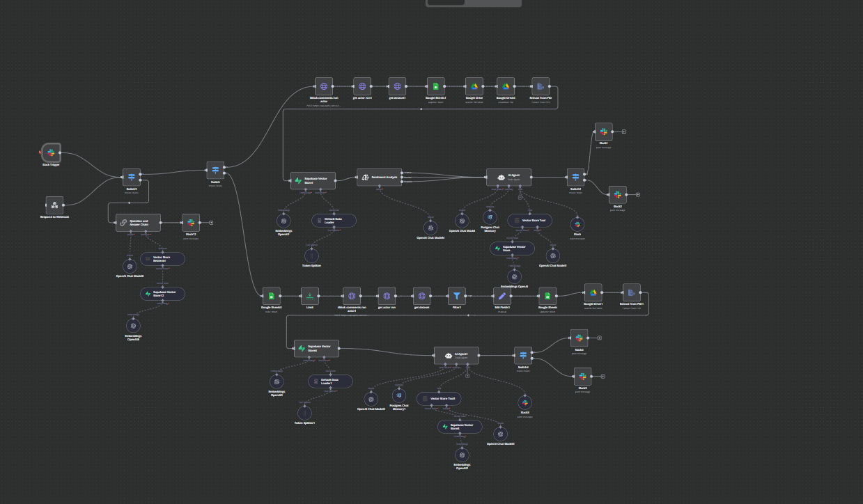The image size is (863, 504).
Task: Select the Slack Trigger node
Action: pos(51,152)
